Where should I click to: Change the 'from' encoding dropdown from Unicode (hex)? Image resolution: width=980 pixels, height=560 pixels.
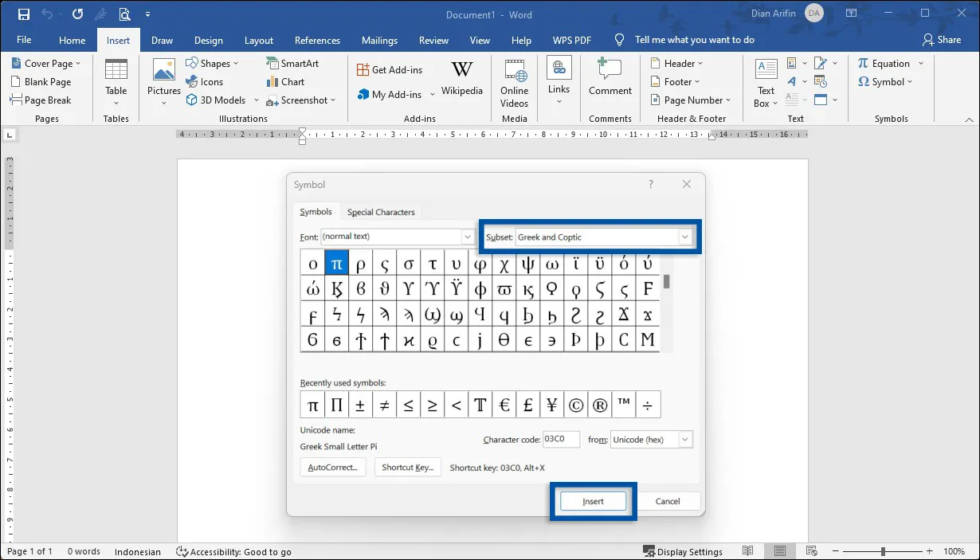click(x=684, y=439)
